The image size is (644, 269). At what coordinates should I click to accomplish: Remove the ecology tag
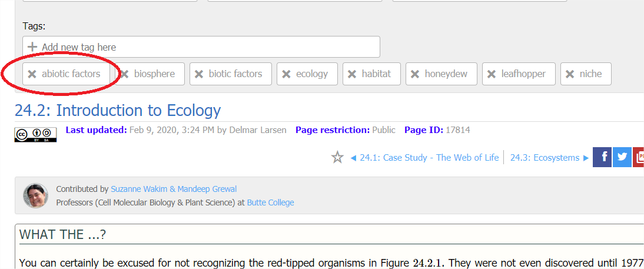click(287, 74)
